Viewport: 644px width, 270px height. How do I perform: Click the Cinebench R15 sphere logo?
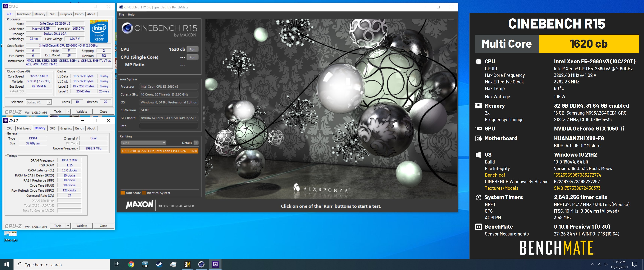[127, 28]
